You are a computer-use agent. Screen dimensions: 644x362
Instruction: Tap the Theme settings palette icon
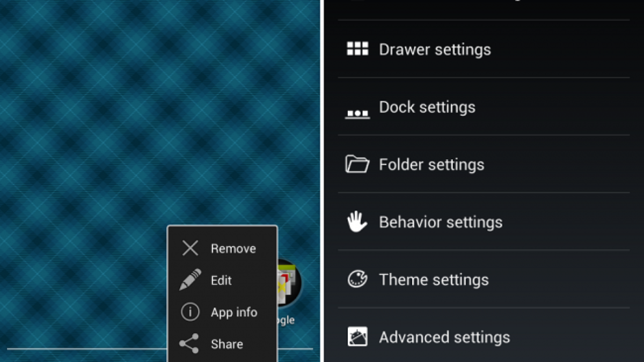(x=357, y=279)
